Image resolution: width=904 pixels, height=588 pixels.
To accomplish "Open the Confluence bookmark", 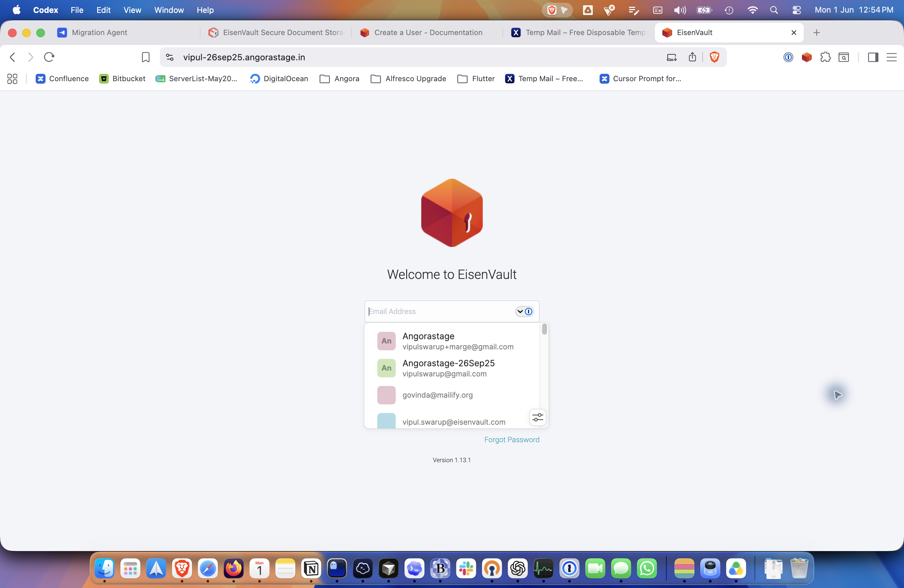I will point(62,79).
